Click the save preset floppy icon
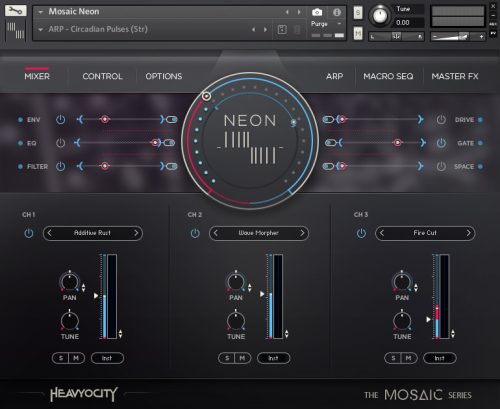This screenshot has height=409, width=500. 282,30
